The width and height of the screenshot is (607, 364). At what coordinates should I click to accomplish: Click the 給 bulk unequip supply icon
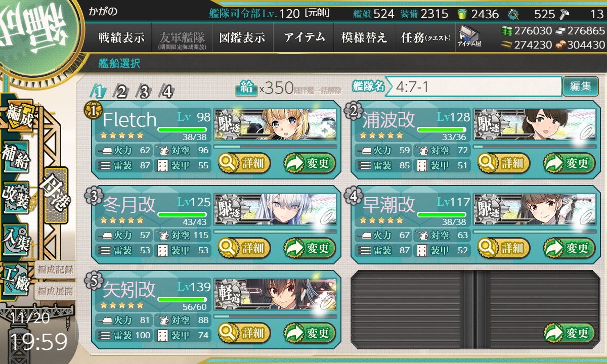(246, 88)
